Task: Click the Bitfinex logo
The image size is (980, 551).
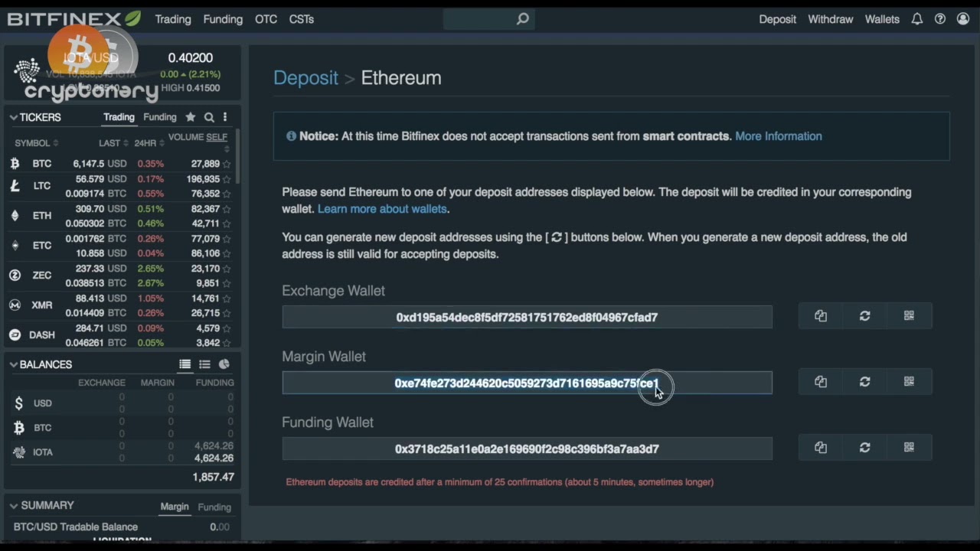Action: click(x=73, y=19)
